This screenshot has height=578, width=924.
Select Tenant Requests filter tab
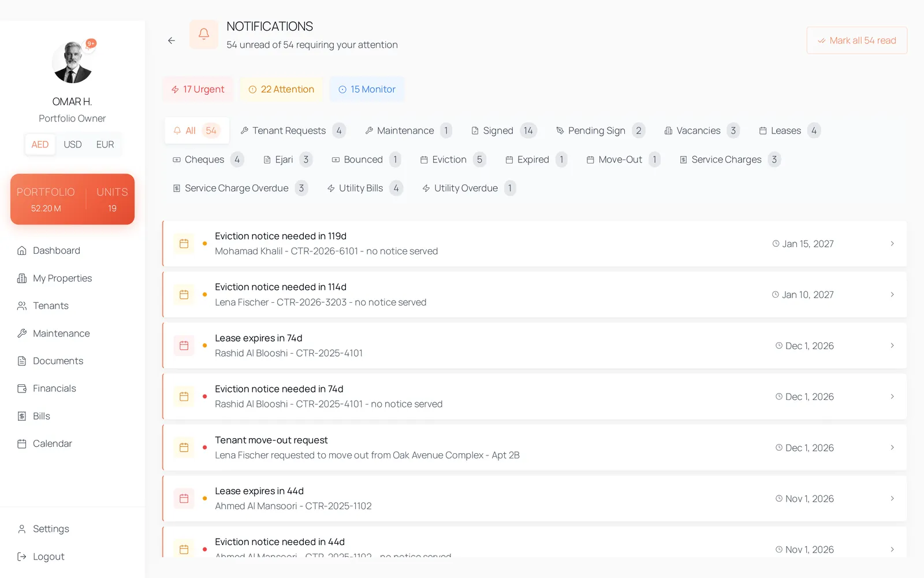293,131
